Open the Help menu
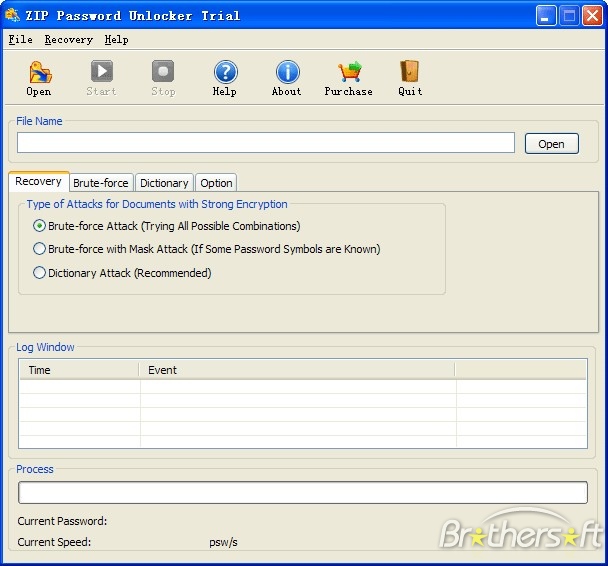 (x=116, y=40)
